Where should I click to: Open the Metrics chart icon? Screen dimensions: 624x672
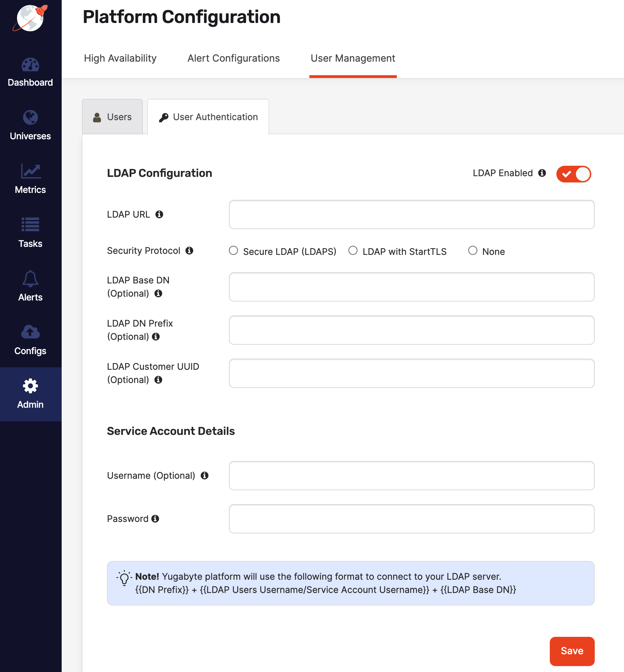(31, 171)
